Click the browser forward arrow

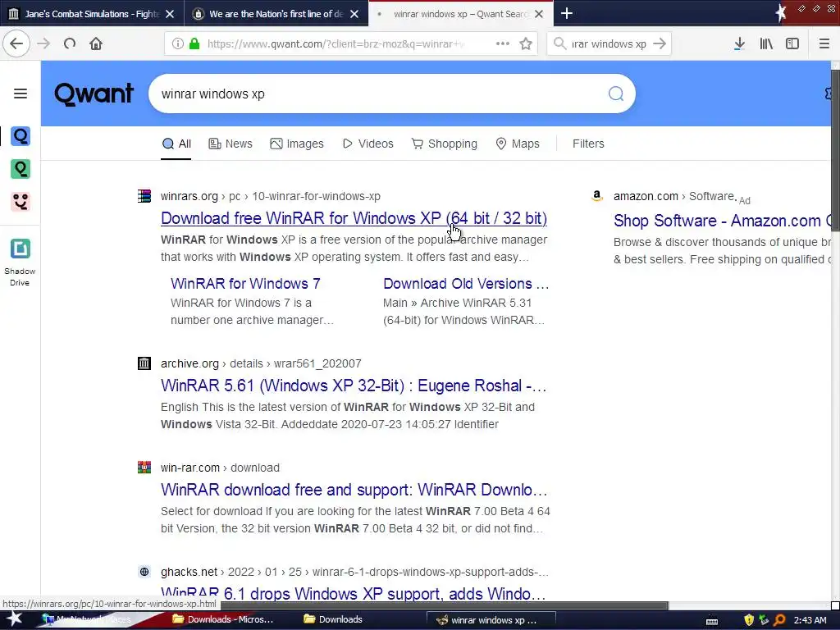(x=43, y=43)
